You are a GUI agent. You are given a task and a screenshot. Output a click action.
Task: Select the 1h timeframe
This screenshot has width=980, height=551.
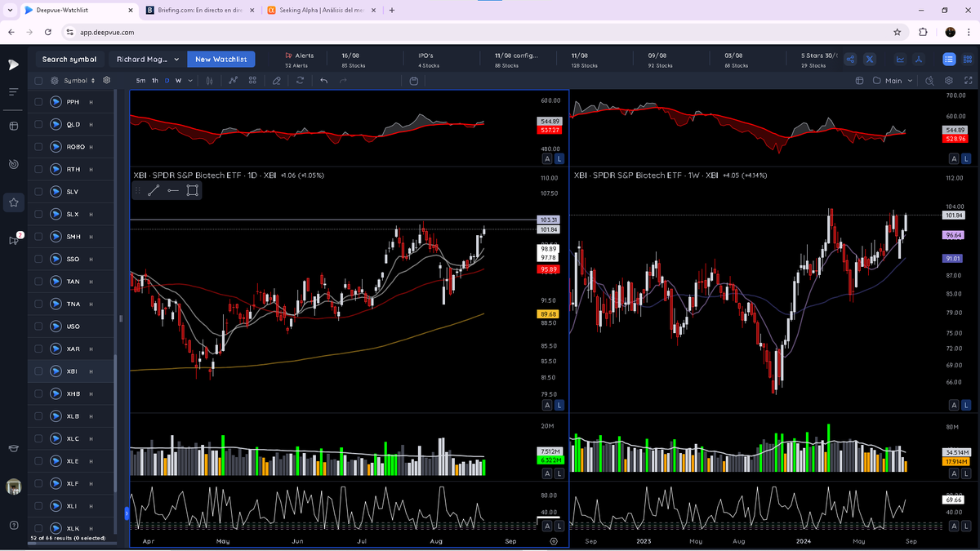coord(154,81)
